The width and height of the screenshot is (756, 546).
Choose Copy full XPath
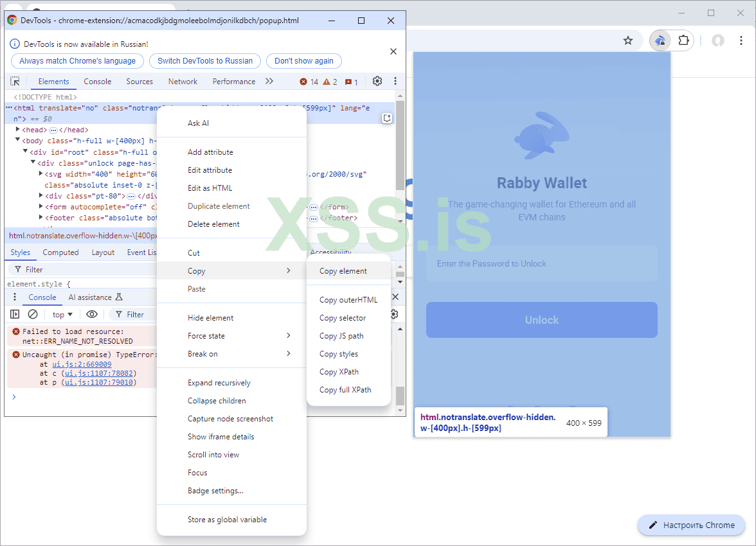[x=348, y=390]
